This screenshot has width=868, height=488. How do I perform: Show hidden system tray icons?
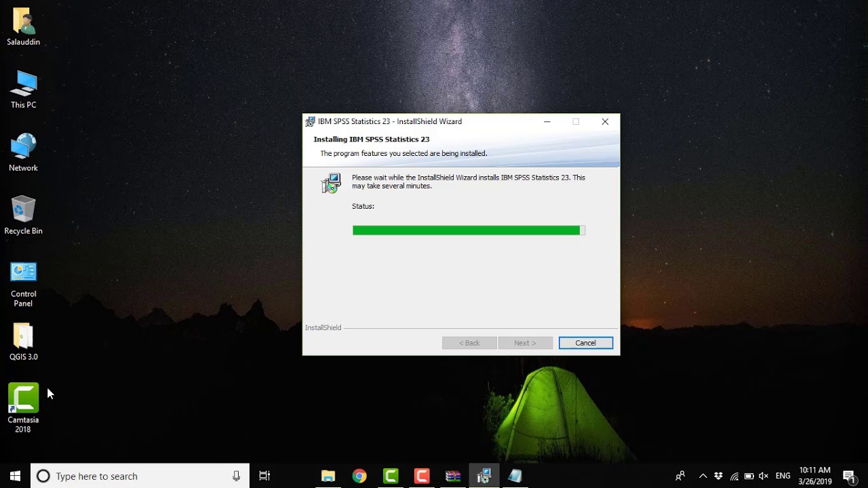point(703,476)
